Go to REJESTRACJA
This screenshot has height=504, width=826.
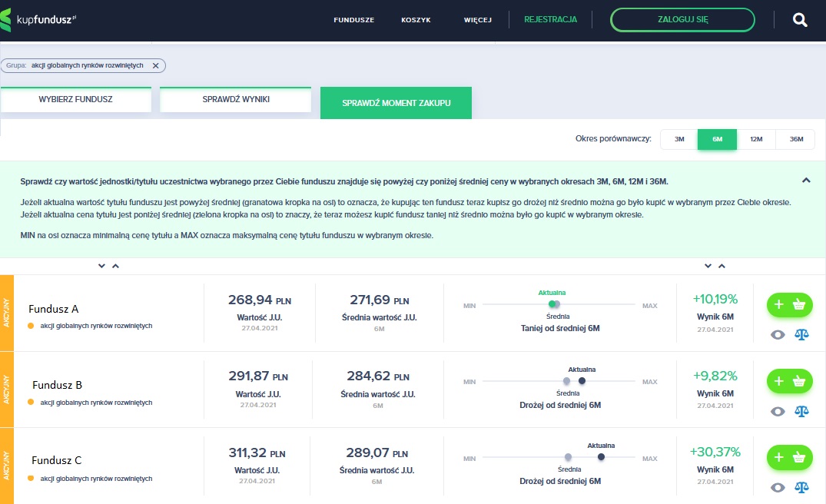(550, 19)
